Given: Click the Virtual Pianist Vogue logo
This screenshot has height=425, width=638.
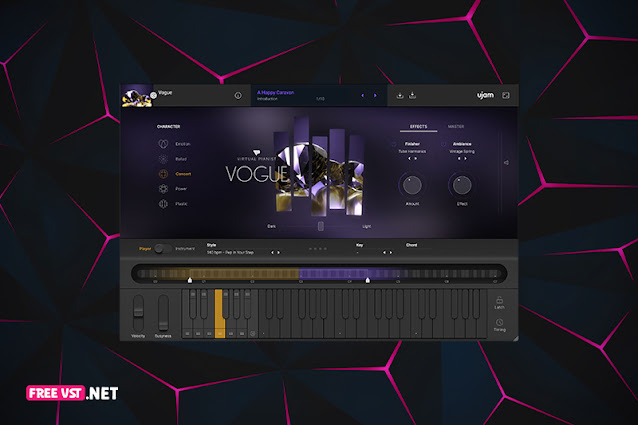Looking at the screenshot, I should (x=258, y=167).
